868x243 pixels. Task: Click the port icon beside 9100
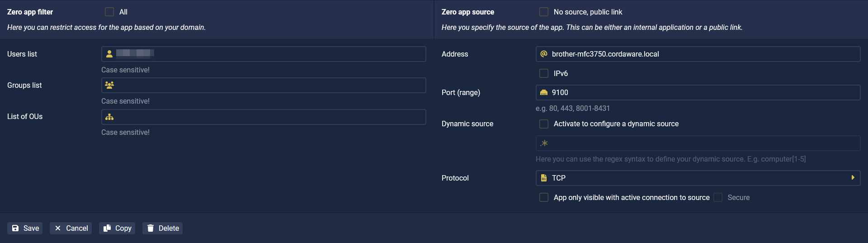[544, 92]
